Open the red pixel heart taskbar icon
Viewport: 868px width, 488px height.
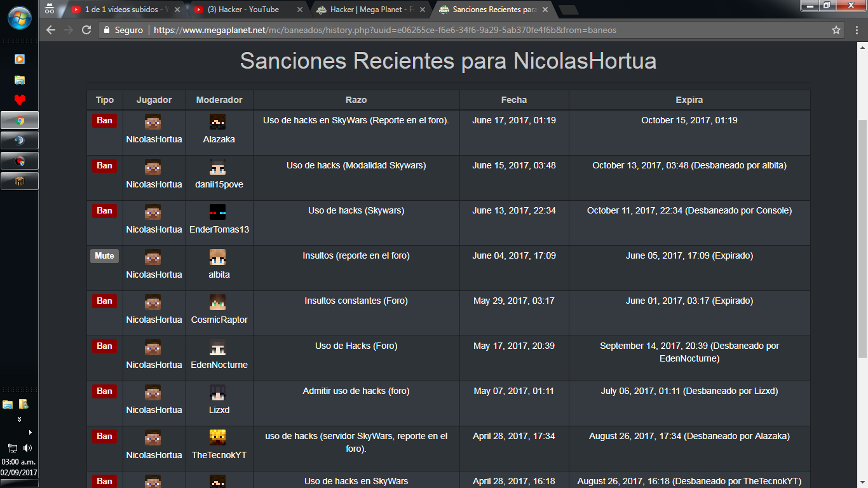20,100
